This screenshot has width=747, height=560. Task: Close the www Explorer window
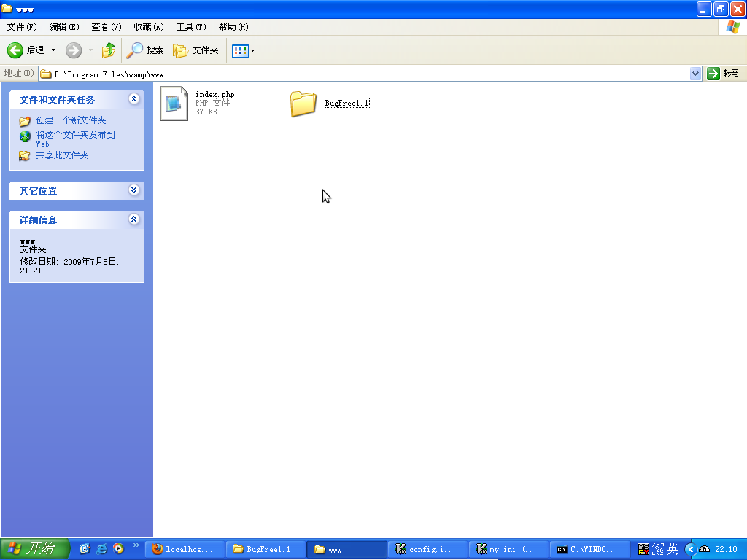click(738, 9)
